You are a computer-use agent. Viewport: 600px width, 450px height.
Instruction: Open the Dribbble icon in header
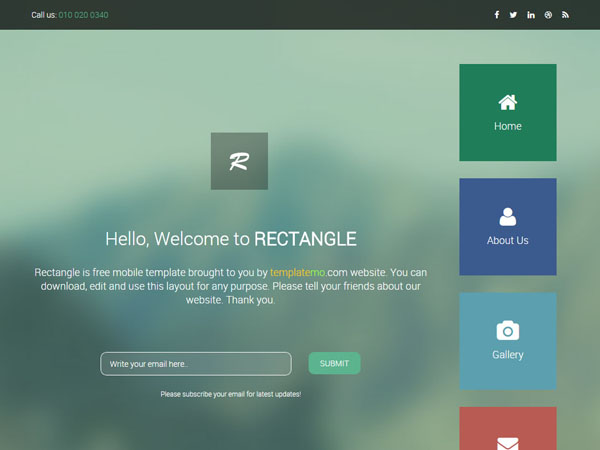pos(548,15)
